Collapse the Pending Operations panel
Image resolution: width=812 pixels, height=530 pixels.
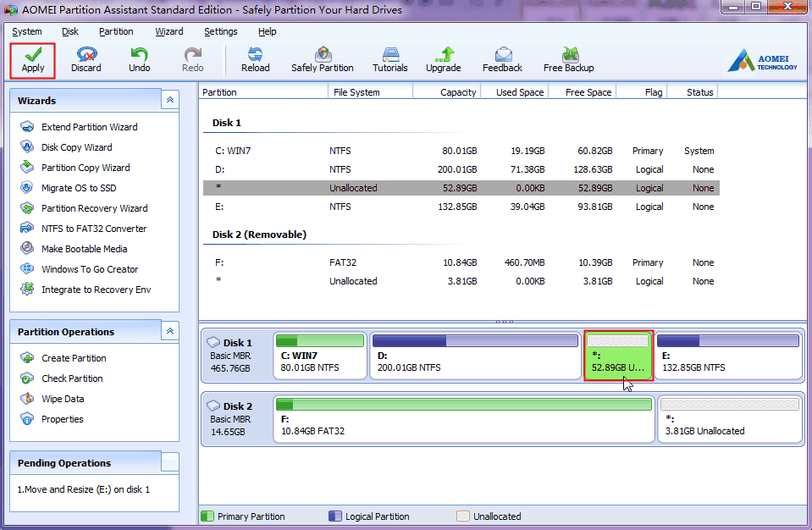pos(170,462)
